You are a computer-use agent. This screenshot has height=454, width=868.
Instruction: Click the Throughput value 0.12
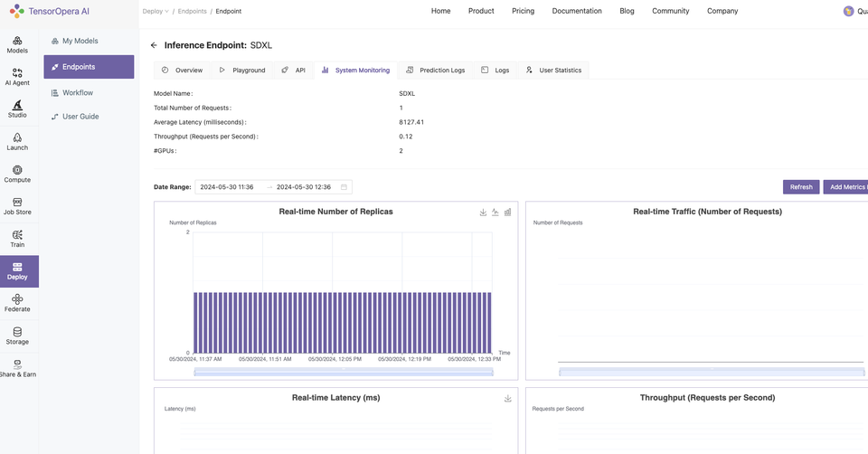(x=406, y=137)
